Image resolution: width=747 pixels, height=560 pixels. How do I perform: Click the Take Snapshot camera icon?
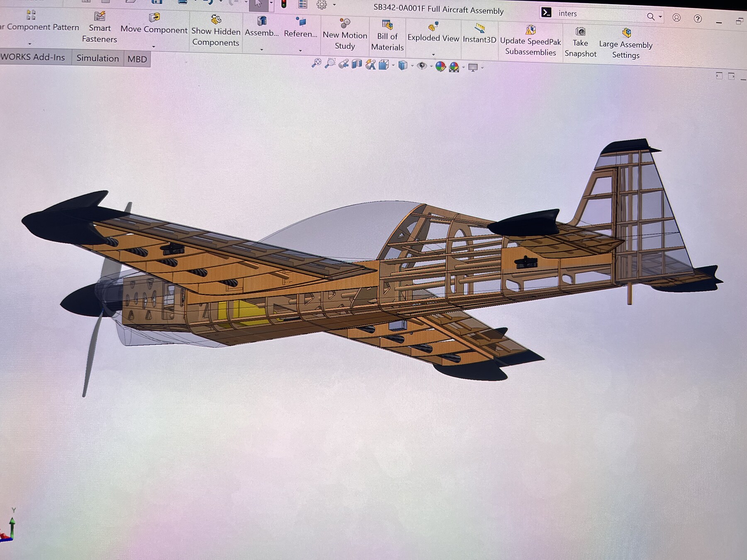(x=580, y=32)
